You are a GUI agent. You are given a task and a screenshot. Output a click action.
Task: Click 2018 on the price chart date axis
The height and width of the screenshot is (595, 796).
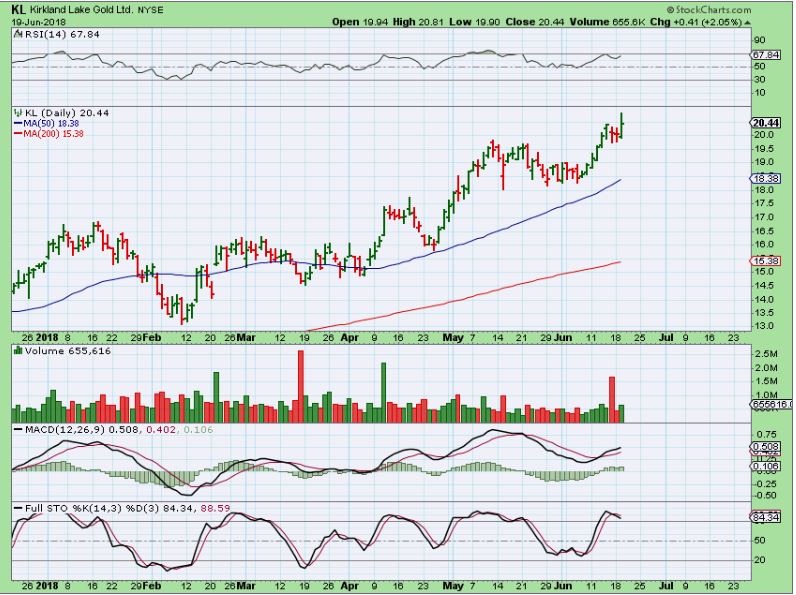(x=48, y=338)
